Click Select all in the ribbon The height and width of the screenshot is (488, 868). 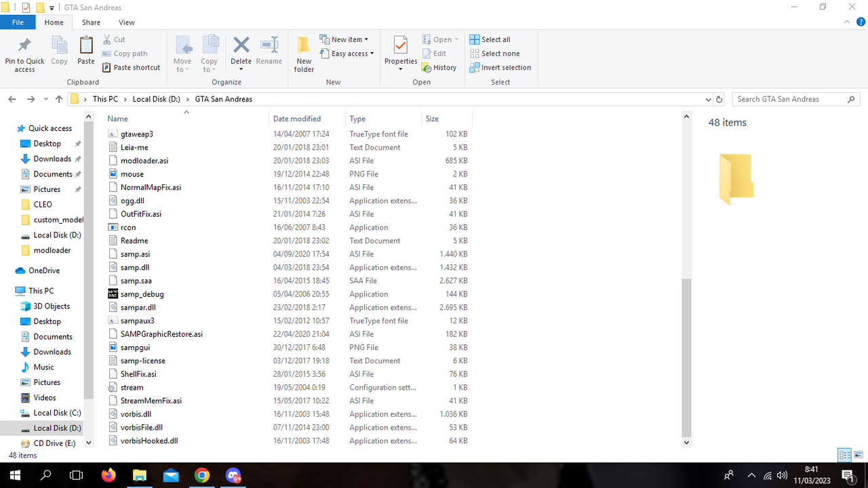490,40
